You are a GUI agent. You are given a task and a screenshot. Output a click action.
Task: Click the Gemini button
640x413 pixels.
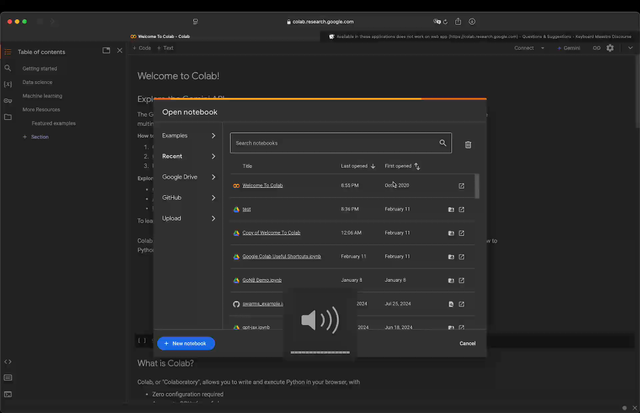pos(569,48)
